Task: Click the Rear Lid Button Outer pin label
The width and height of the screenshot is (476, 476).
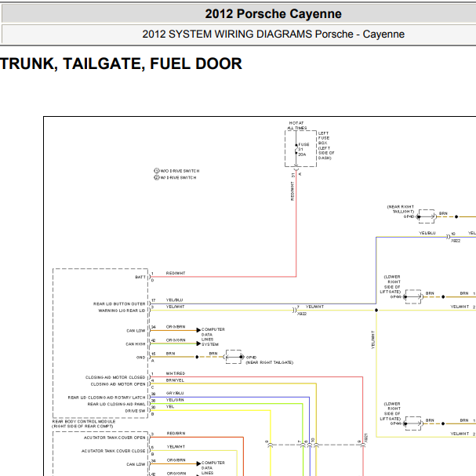Action: (119, 303)
